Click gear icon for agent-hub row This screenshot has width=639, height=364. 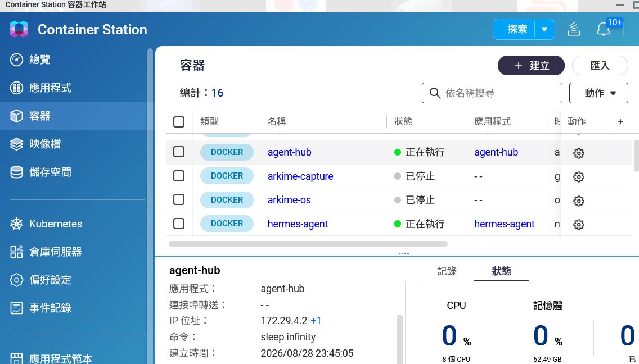pos(579,153)
